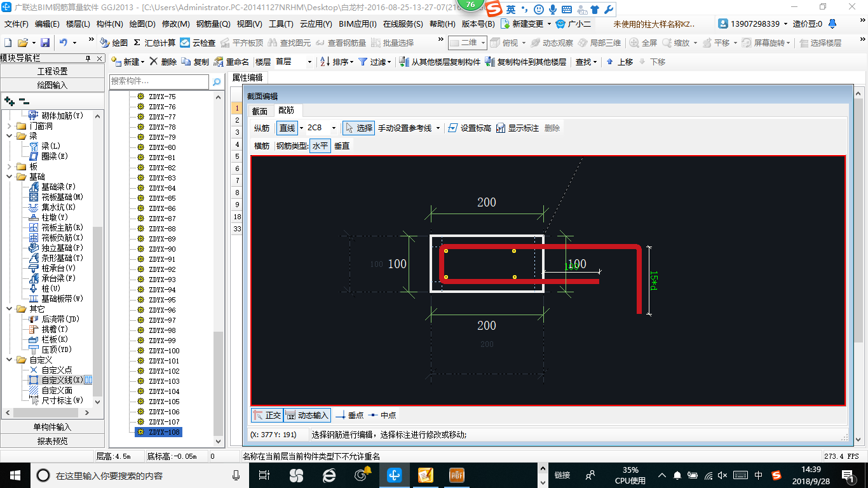This screenshot has height=488, width=868.
Task: Click 从其他楼层复制构件 icon
Action: pyautogui.click(x=405, y=62)
